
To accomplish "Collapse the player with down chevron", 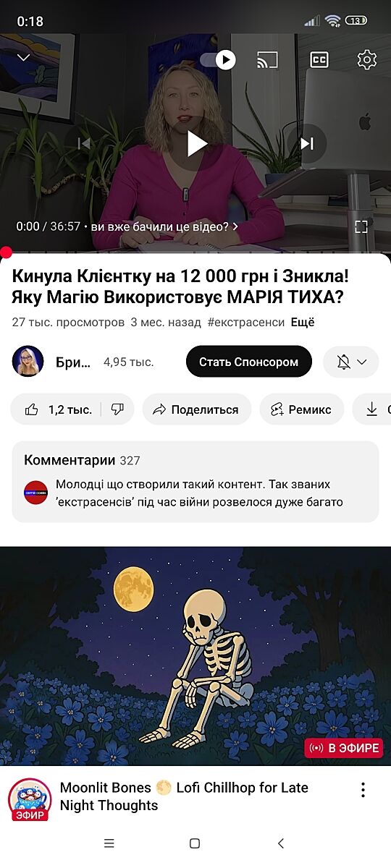I will click(x=23, y=58).
